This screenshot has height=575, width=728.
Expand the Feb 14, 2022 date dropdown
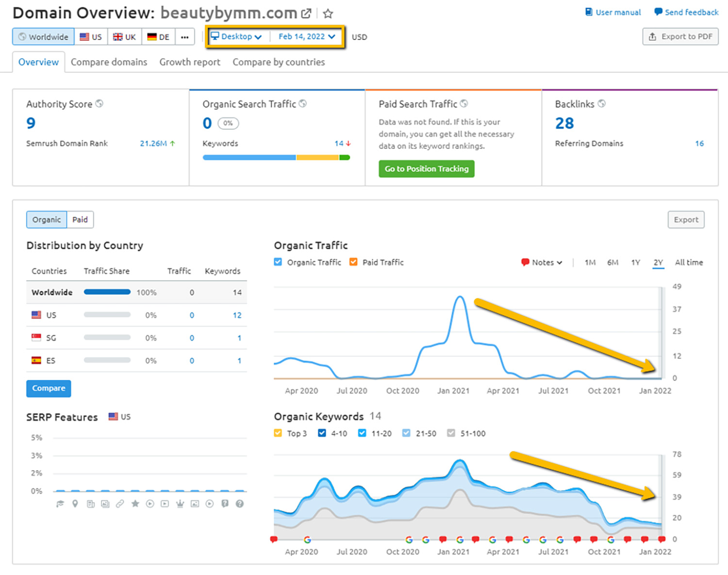pos(306,37)
